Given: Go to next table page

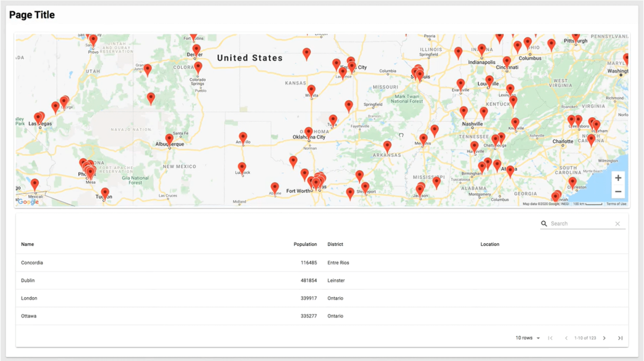Looking at the screenshot, I should click(x=604, y=338).
